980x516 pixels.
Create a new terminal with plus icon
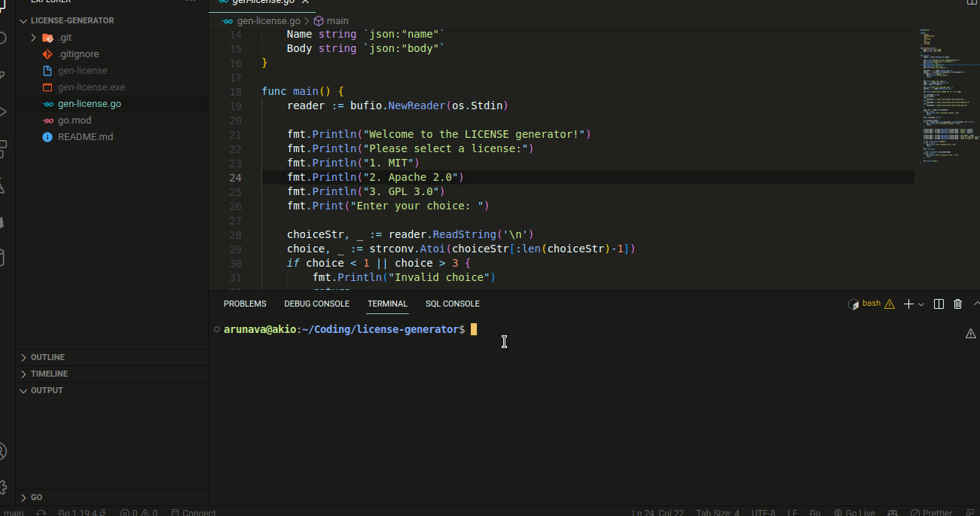pos(908,304)
